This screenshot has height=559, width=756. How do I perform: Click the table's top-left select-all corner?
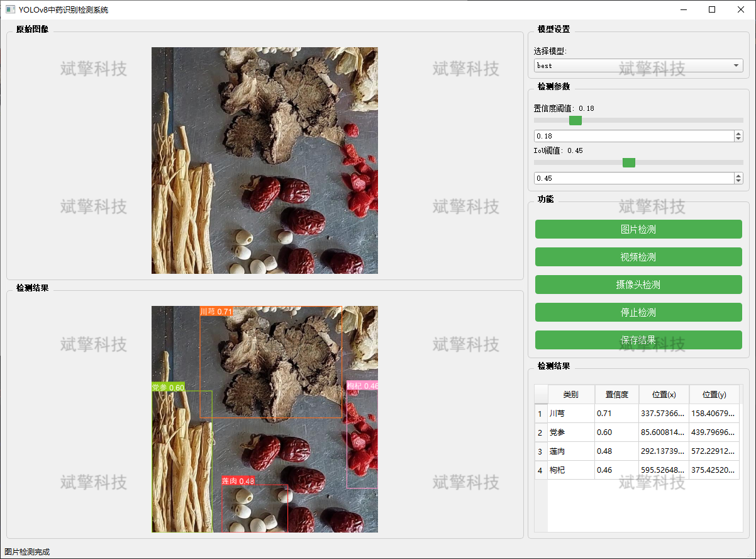click(x=541, y=395)
